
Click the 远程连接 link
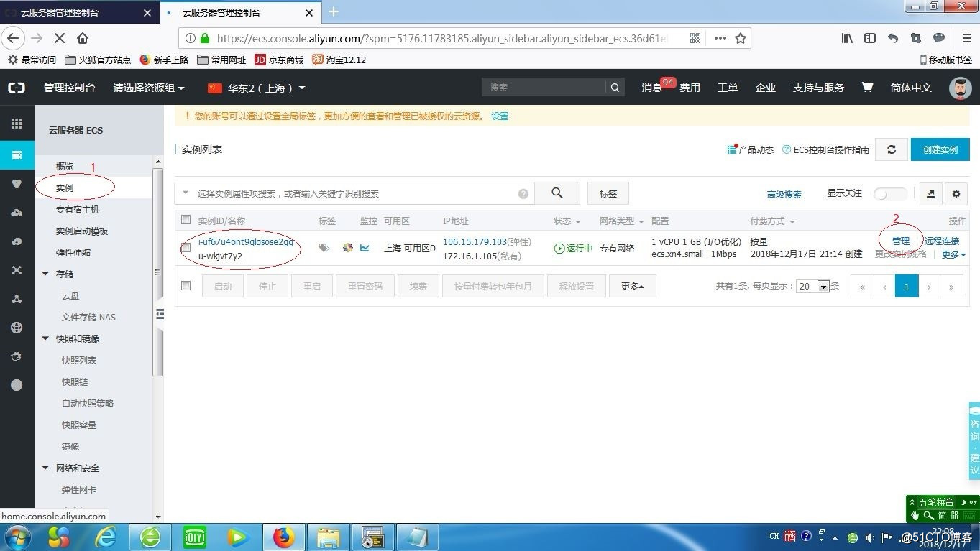pyautogui.click(x=942, y=241)
